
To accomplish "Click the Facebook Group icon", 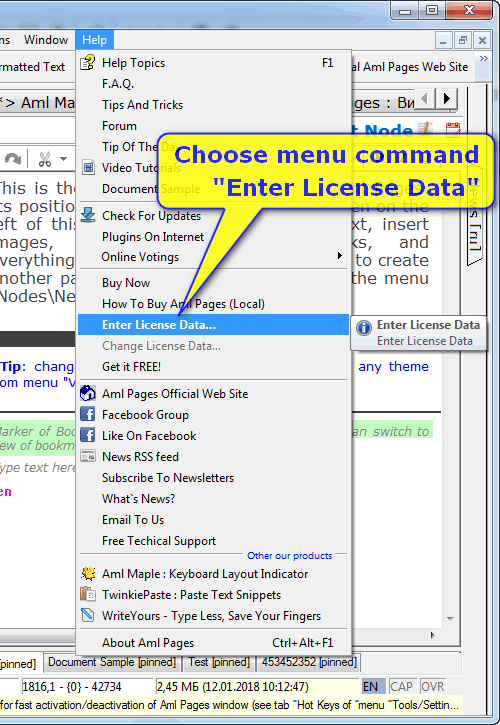I will click(88, 414).
